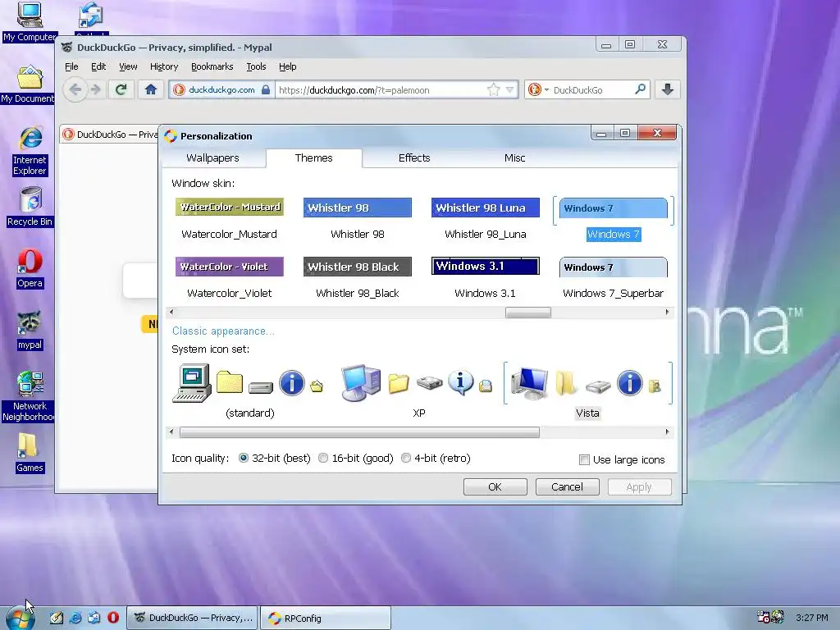The height and width of the screenshot is (630, 840).
Task: Switch to the Effects tab
Action: pos(414,158)
